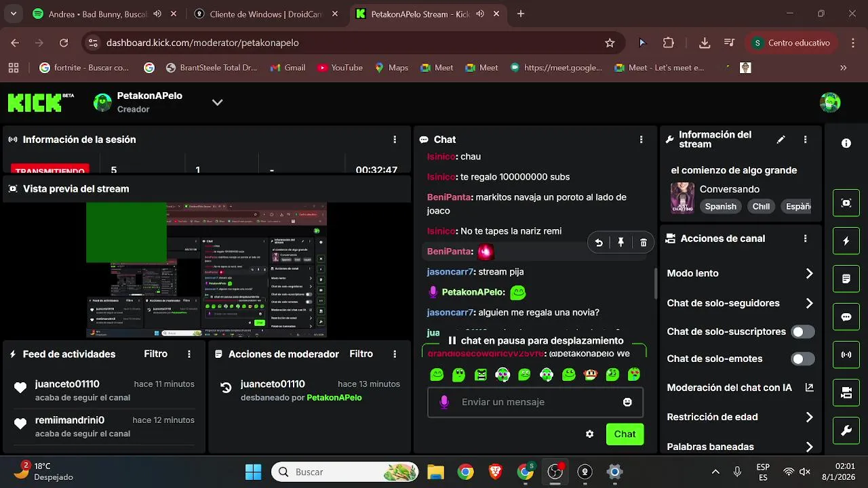868x488 pixels.
Task: Open Información del stream three-dot menu
Action: click(805, 139)
